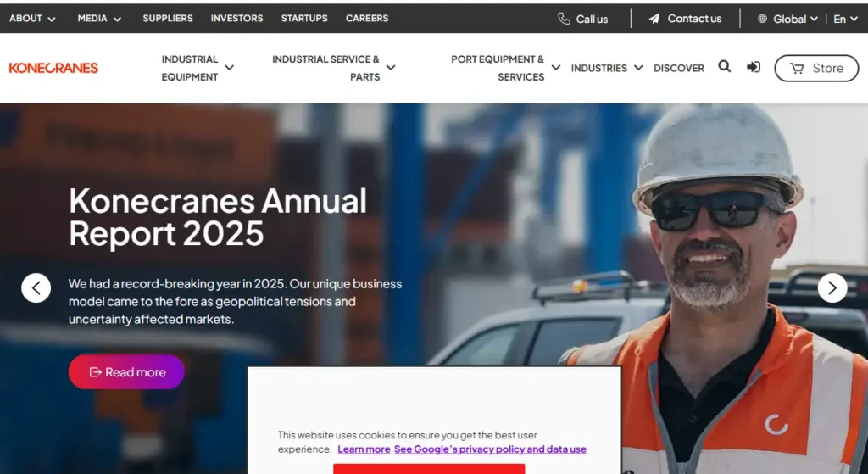Click the Konecranes Annual Report 2025 heading
This screenshot has width=868, height=474.
coord(218,216)
